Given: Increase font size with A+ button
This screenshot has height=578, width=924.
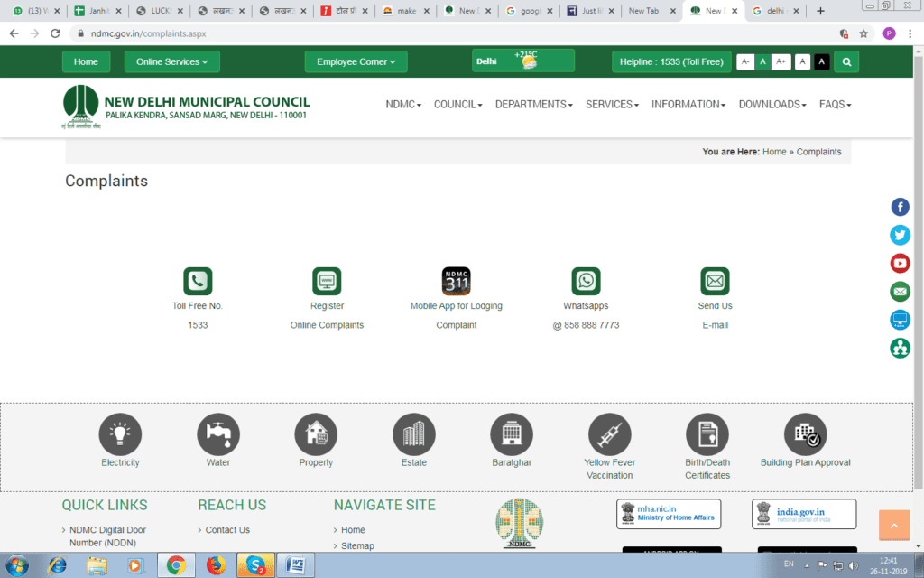Looking at the screenshot, I should [781, 61].
